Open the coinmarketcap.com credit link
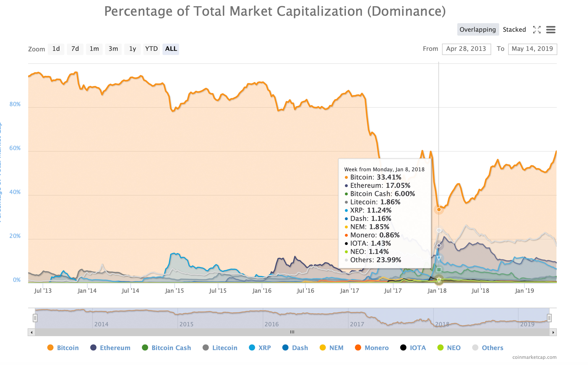The width and height of the screenshot is (588, 365). [x=534, y=357]
